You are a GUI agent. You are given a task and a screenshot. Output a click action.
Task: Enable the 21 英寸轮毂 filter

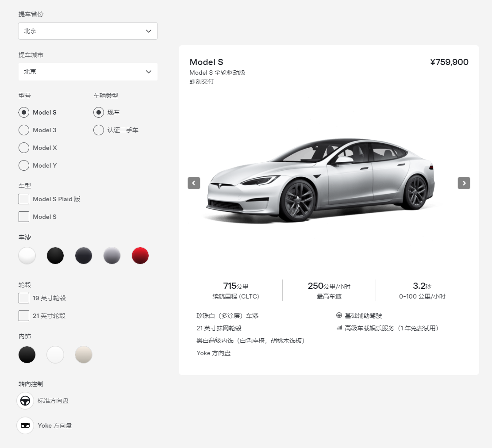click(x=23, y=316)
